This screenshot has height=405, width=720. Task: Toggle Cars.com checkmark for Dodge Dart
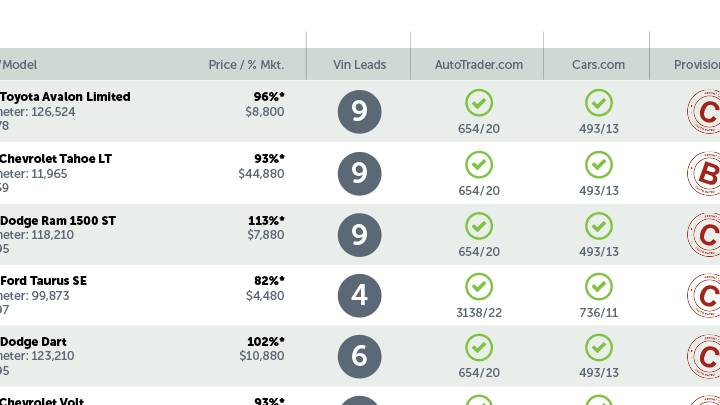(x=599, y=348)
